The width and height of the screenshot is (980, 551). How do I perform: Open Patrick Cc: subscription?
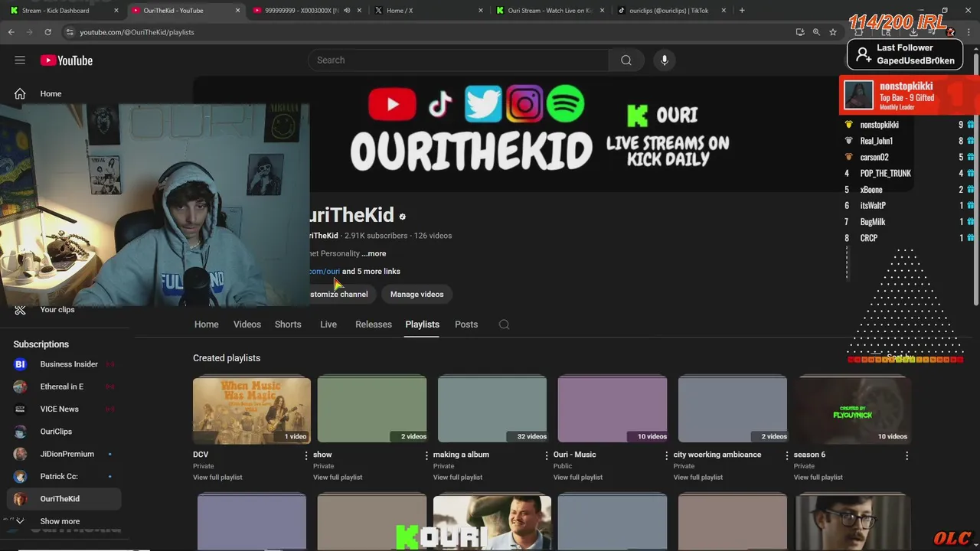64,476
